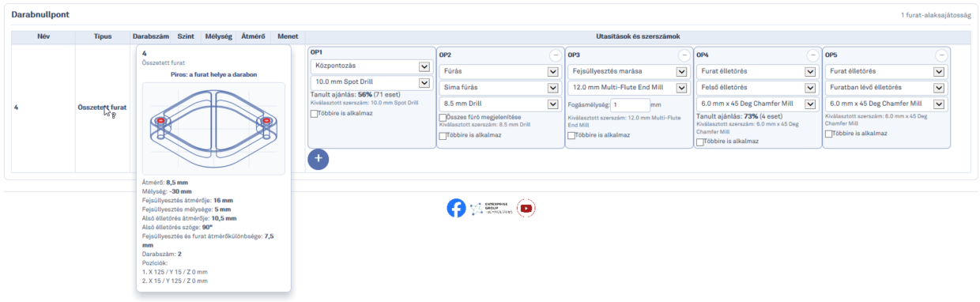Screen dimensions: 980x302
Task: Open the OP5 'Furat élletörés' dropdown
Action: click(x=886, y=71)
